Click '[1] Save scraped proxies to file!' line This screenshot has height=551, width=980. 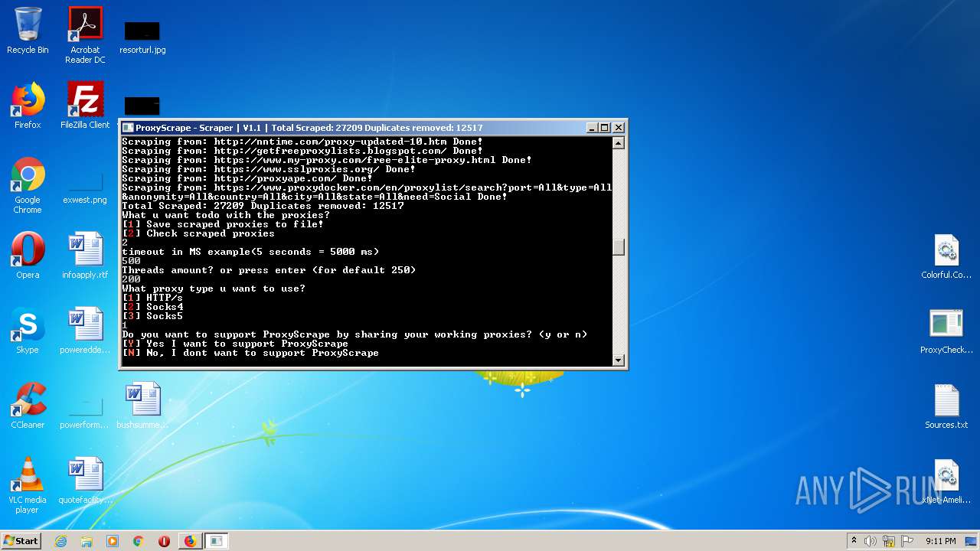point(223,224)
